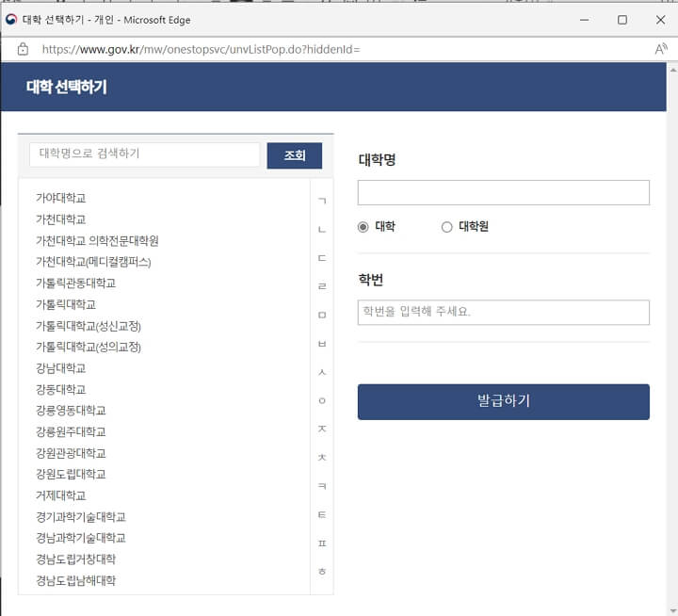Select 가톨릭대학교(성의교정) entry
The image size is (678, 616).
tap(89, 347)
